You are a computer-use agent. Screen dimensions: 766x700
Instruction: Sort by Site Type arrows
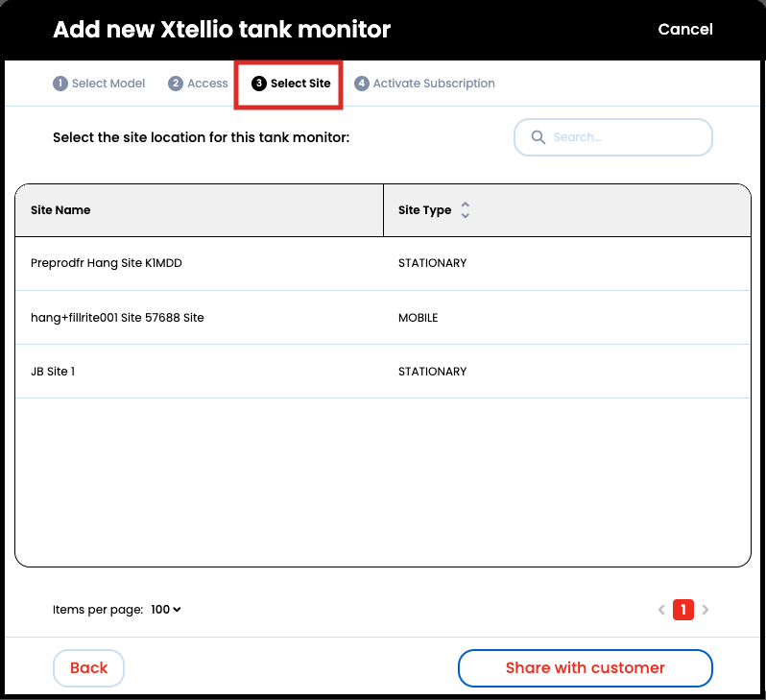coord(466,210)
